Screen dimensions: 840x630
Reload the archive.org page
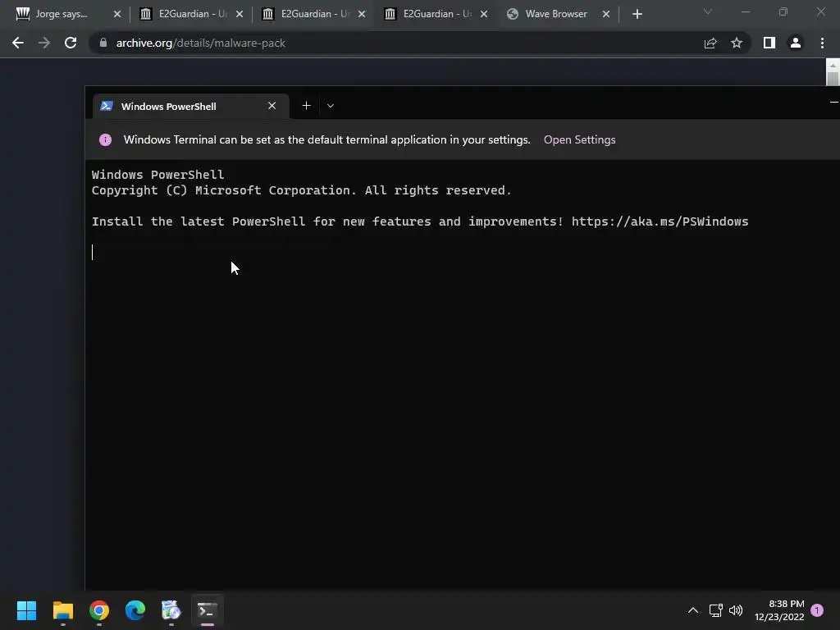tap(71, 43)
